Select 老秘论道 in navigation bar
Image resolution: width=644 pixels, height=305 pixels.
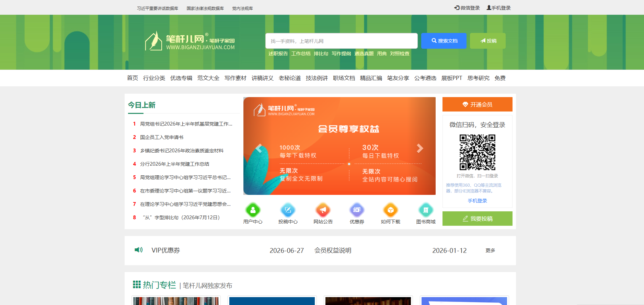pyautogui.click(x=290, y=78)
